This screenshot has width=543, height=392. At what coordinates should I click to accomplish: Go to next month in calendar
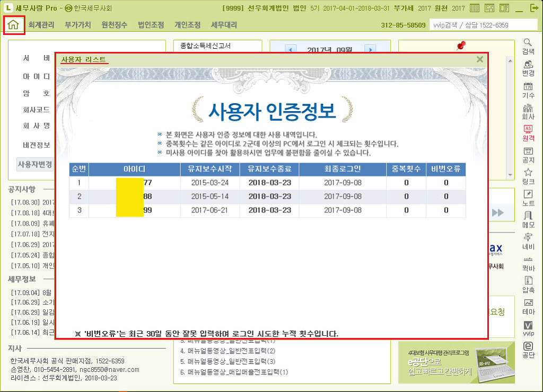370,50
